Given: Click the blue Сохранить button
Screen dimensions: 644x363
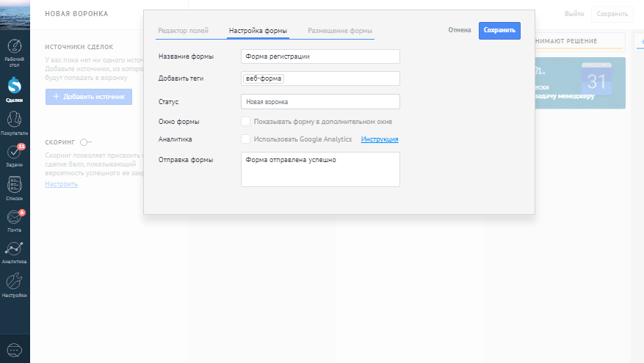Looking at the screenshot, I should tap(499, 30).
